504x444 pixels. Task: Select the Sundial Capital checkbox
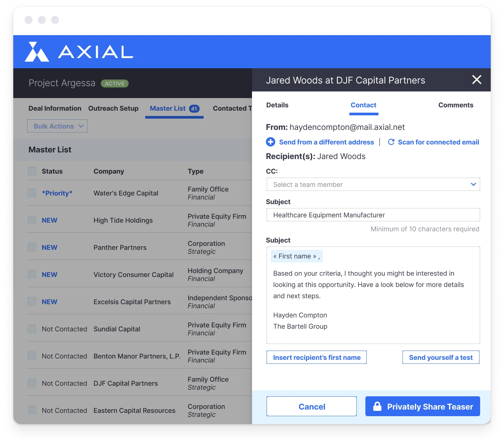tap(32, 329)
